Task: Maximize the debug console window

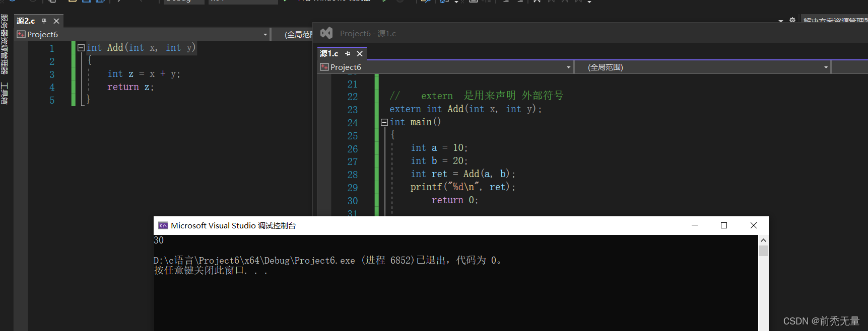Action: (724, 225)
